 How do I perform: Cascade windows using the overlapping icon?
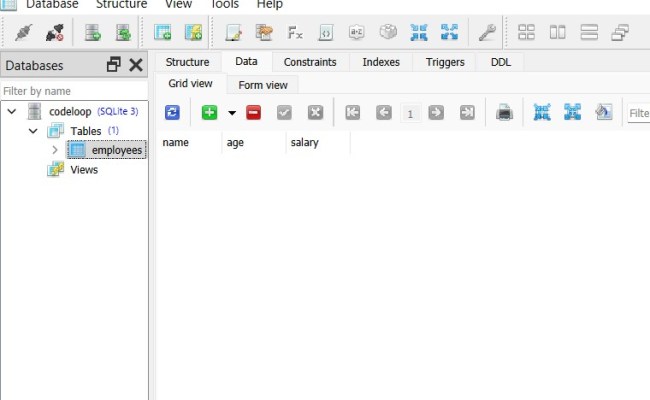pyautogui.click(x=620, y=32)
